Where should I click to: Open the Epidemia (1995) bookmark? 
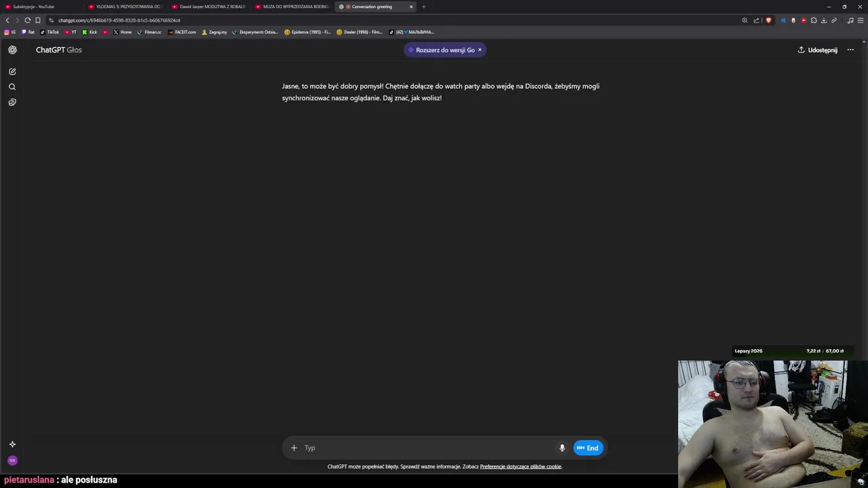pos(307,32)
